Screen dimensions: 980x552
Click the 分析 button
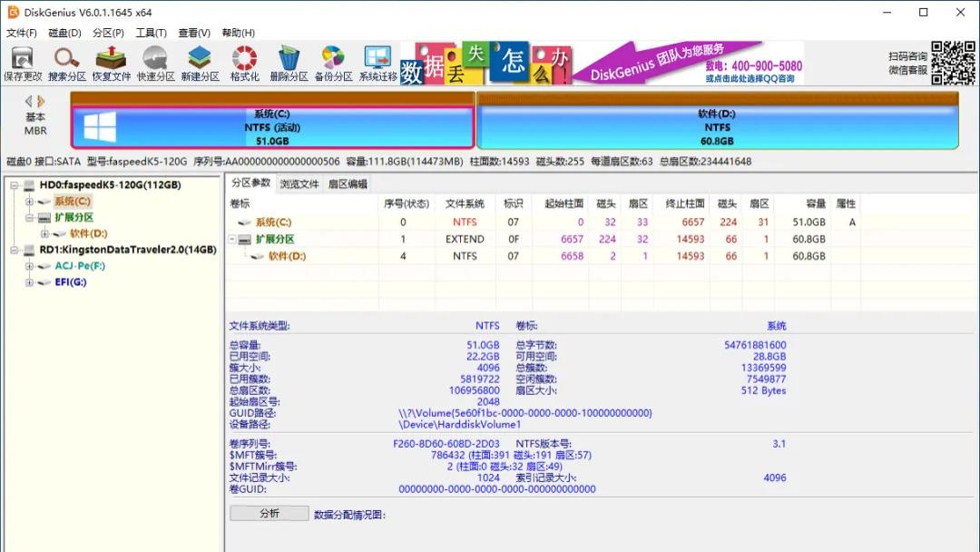click(269, 513)
